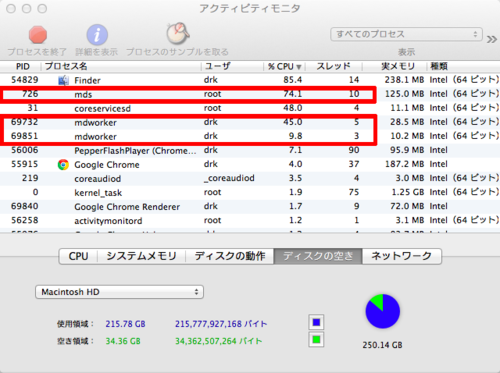Click the Google Chrome icon in list
Screen dimensions: 500x373
63,165
